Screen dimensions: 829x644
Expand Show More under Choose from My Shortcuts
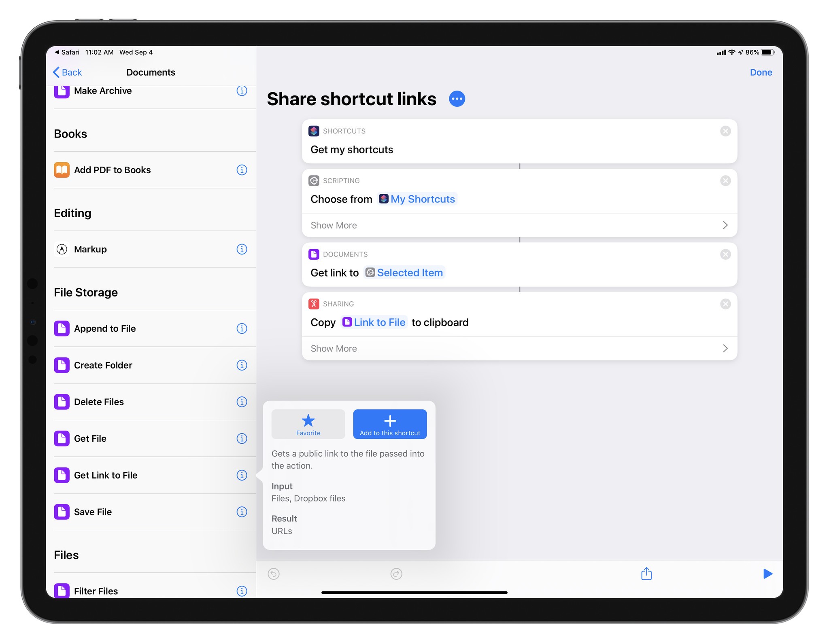(x=334, y=225)
